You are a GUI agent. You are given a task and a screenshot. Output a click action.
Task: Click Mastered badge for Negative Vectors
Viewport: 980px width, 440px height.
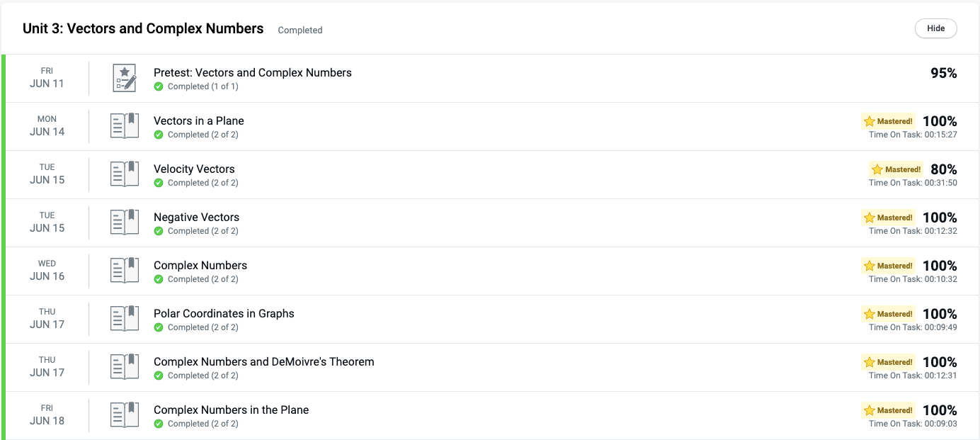[888, 218]
